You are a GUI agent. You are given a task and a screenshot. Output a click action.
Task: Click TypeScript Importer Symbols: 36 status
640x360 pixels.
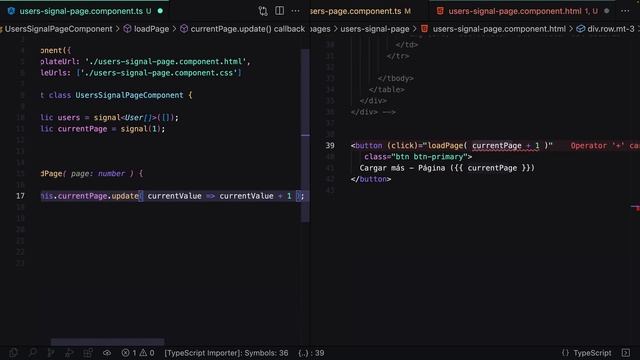coord(226,353)
